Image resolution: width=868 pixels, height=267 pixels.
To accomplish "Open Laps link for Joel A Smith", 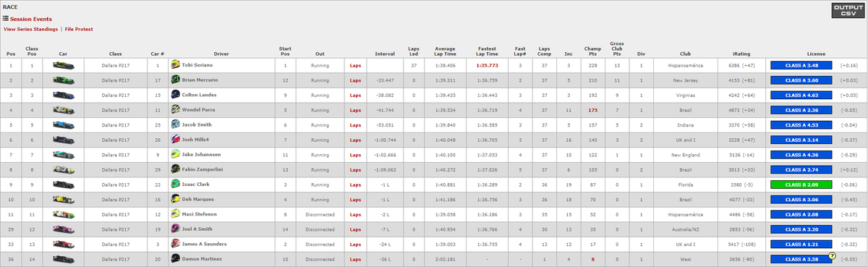I will tap(355, 229).
